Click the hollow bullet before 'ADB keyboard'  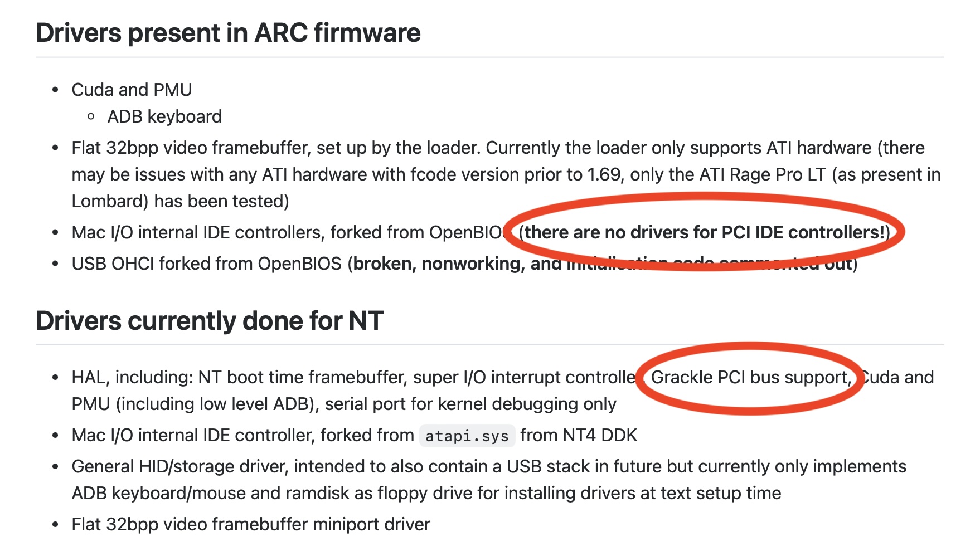[x=91, y=116]
